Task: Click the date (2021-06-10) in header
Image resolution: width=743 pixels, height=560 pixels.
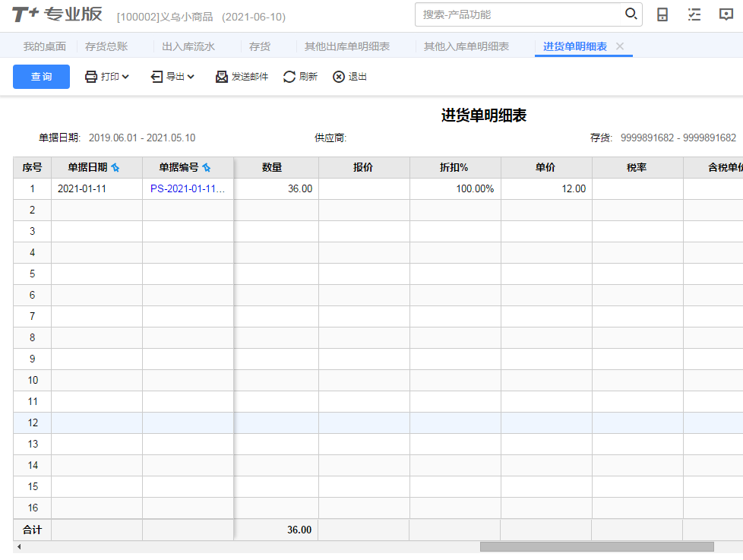Action: coord(254,17)
